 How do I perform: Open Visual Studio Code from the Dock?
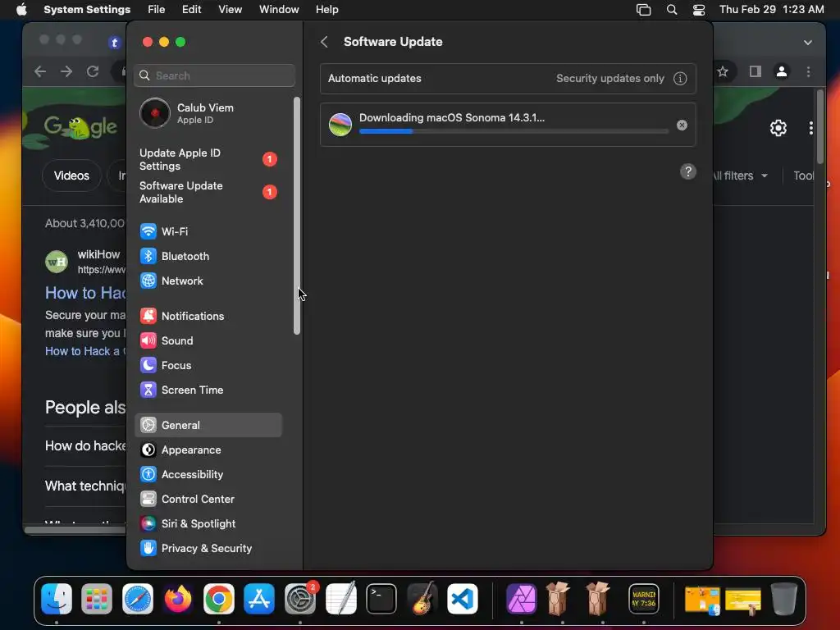pyautogui.click(x=463, y=599)
